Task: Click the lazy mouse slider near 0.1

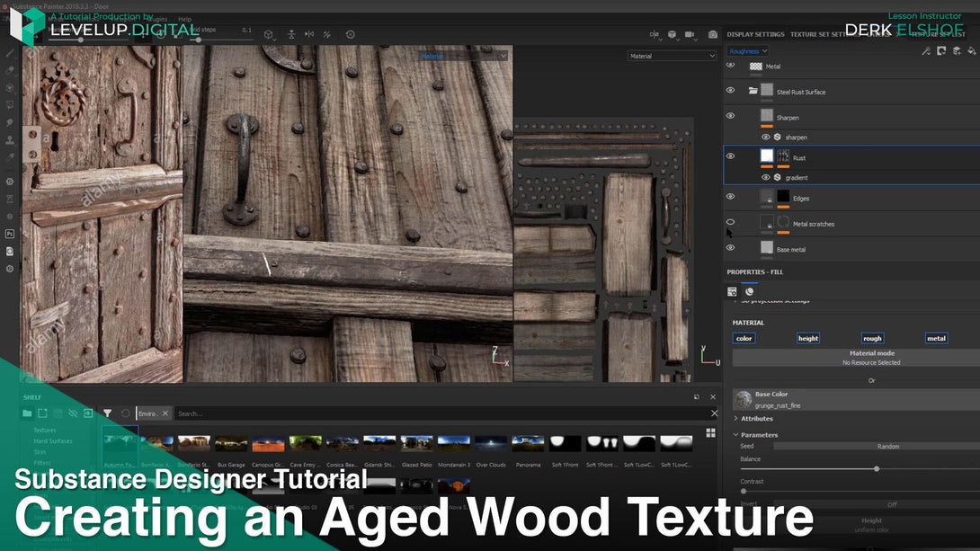Action: (199, 40)
